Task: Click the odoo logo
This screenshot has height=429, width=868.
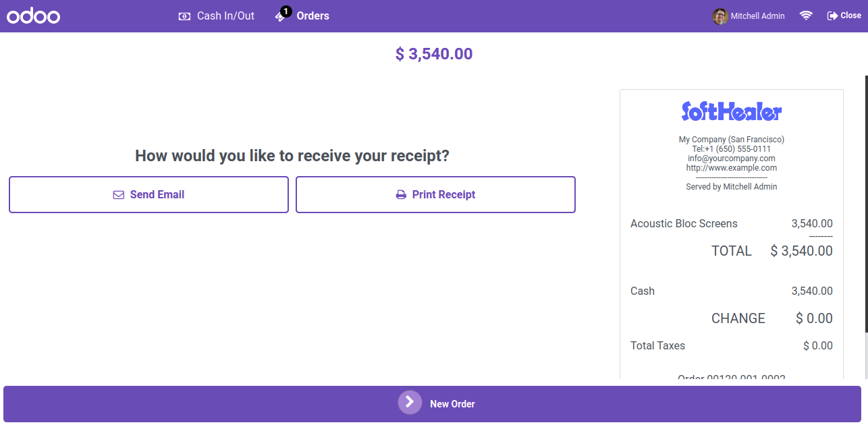Action: [34, 16]
